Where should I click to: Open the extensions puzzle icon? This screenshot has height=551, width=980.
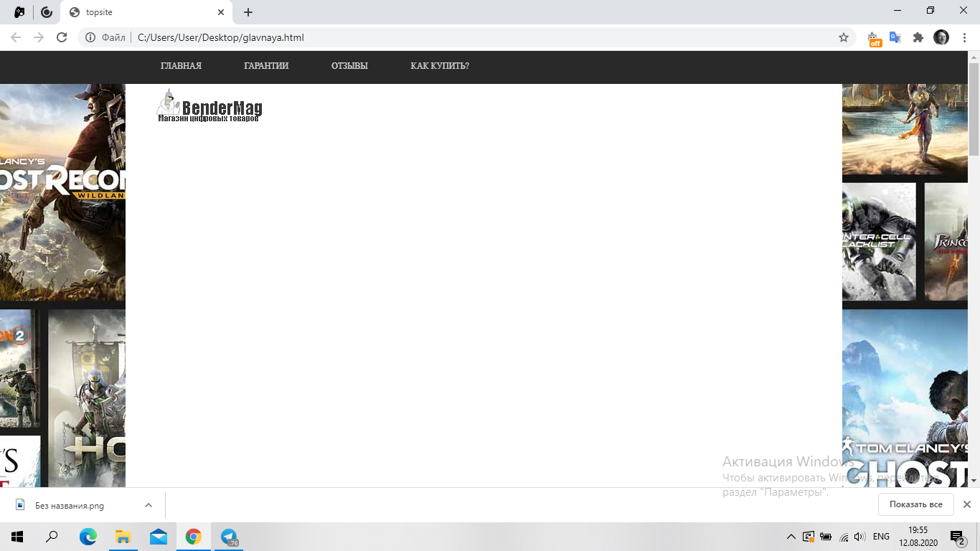tap(918, 37)
